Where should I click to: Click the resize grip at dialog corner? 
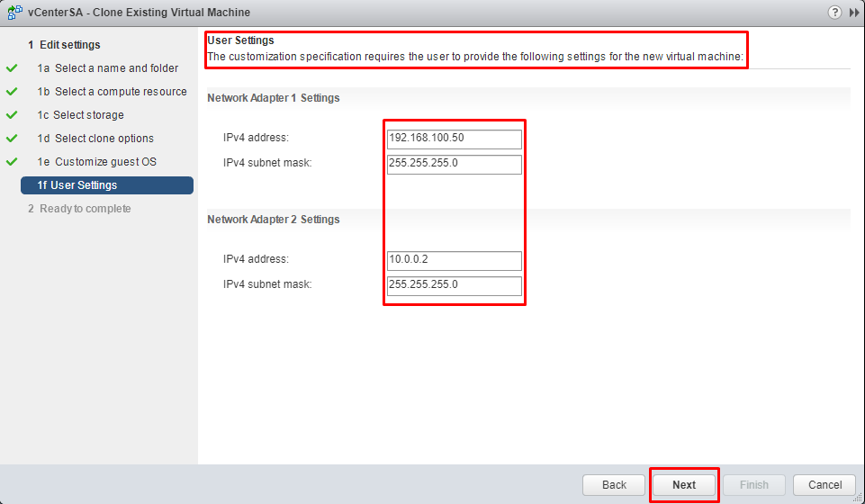tap(859, 498)
